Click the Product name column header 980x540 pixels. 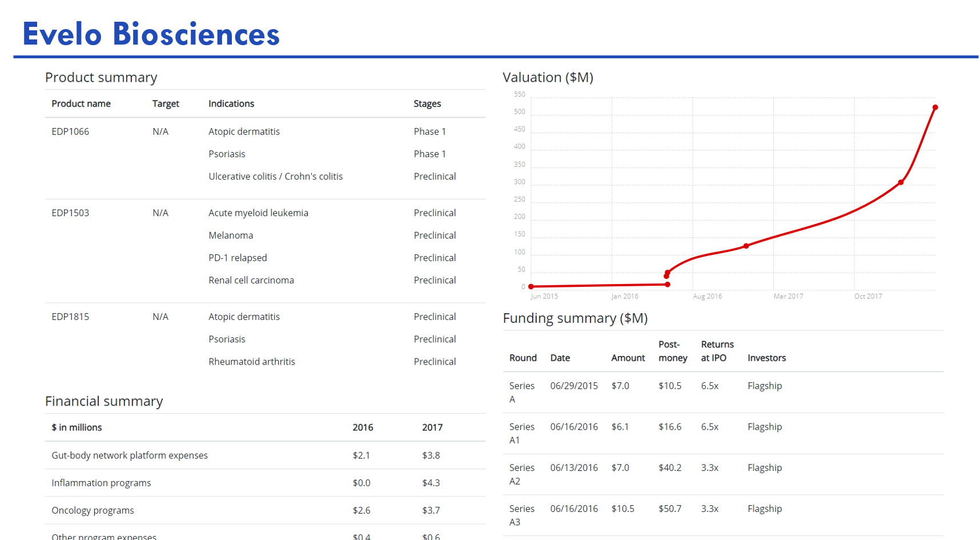[x=81, y=103]
